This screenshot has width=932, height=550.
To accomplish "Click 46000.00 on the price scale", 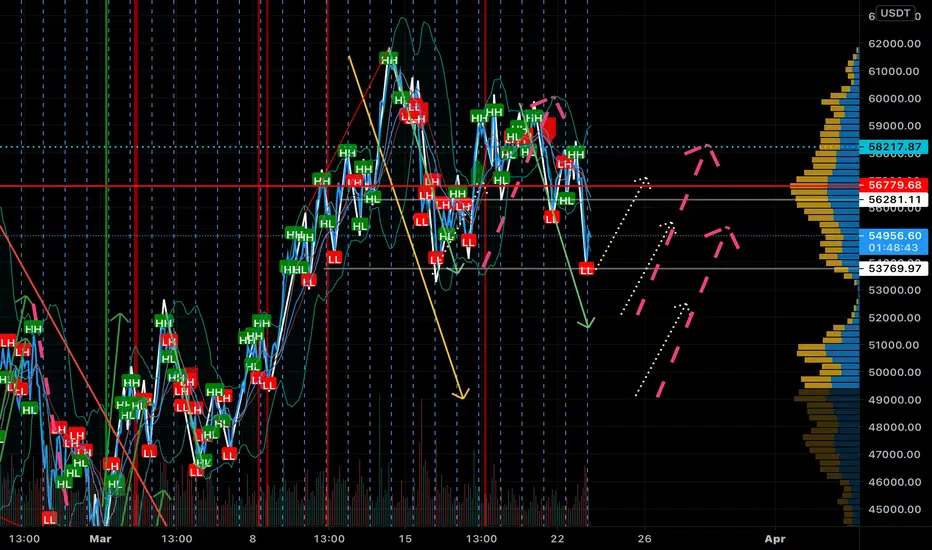I will click(894, 482).
